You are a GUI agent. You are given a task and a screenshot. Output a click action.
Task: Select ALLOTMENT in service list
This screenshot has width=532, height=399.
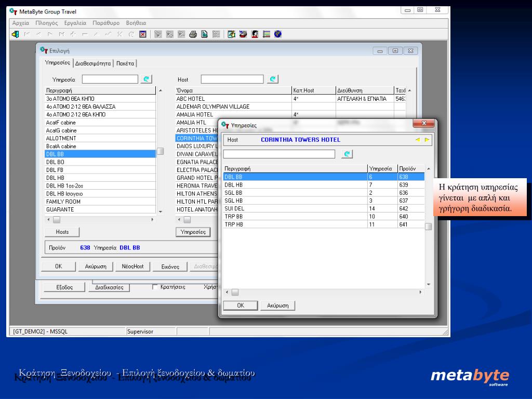(100, 138)
